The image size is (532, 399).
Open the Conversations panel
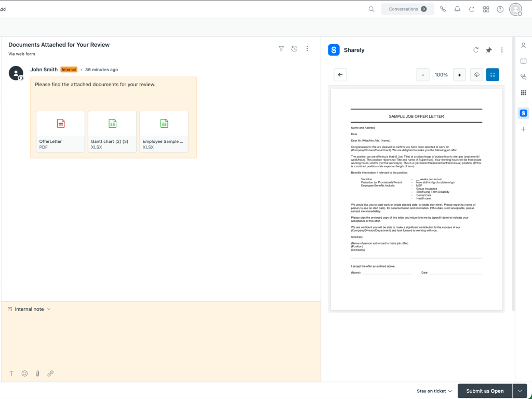pos(407,9)
